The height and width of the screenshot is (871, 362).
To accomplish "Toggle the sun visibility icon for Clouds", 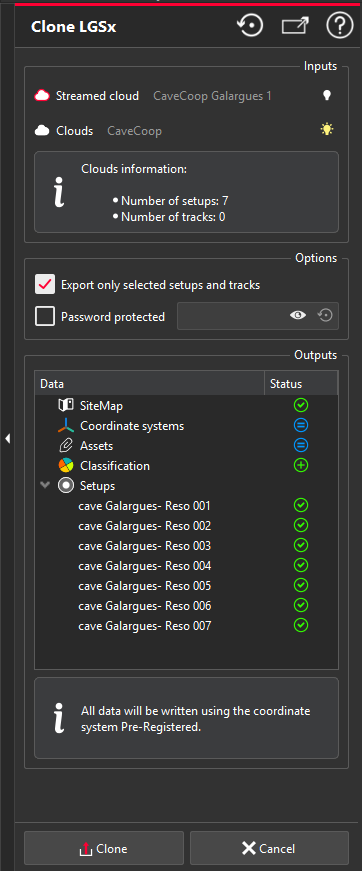I will (327, 129).
